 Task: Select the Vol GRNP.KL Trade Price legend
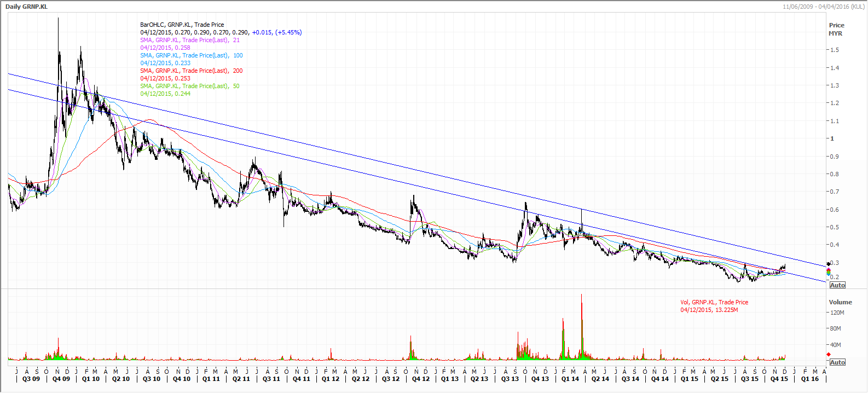point(714,302)
